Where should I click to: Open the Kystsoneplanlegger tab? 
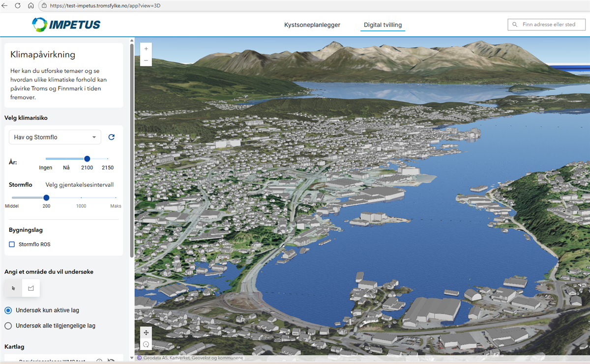click(312, 25)
